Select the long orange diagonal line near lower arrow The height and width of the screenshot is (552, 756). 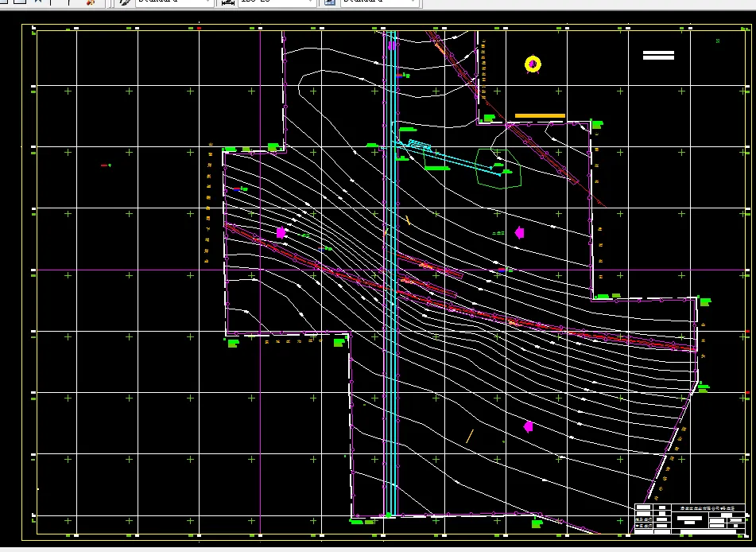(x=470, y=436)
